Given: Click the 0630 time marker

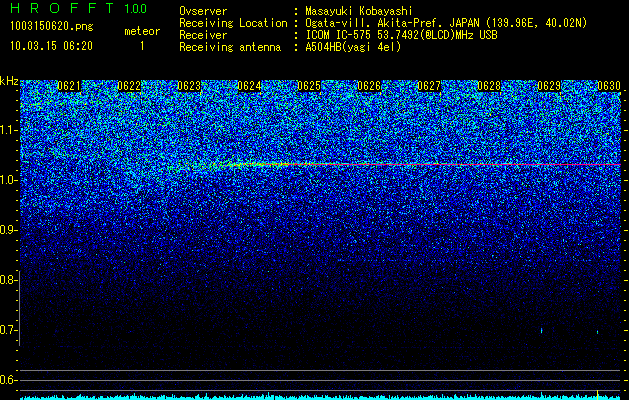Looking at the screenshot, I should coord(609,86).
